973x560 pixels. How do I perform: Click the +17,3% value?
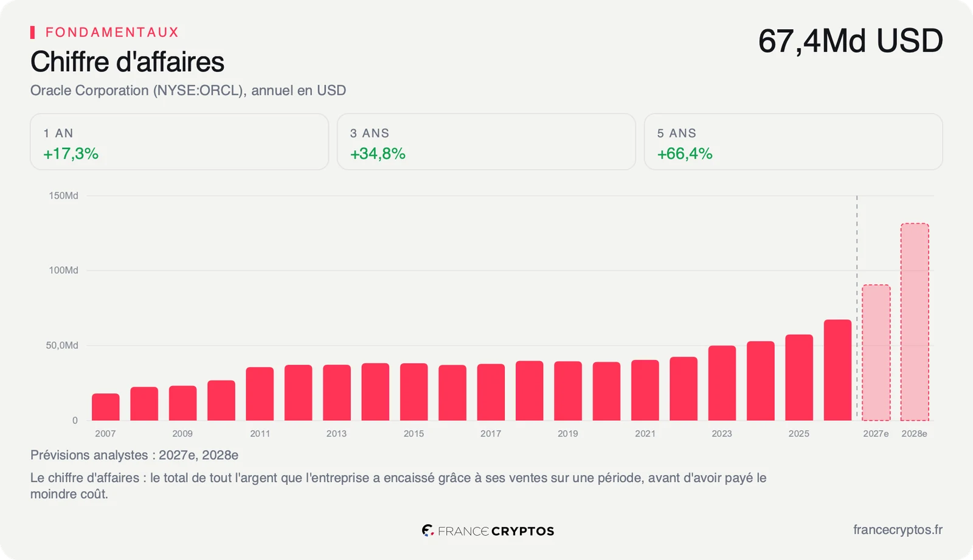[x=71, y=154]
